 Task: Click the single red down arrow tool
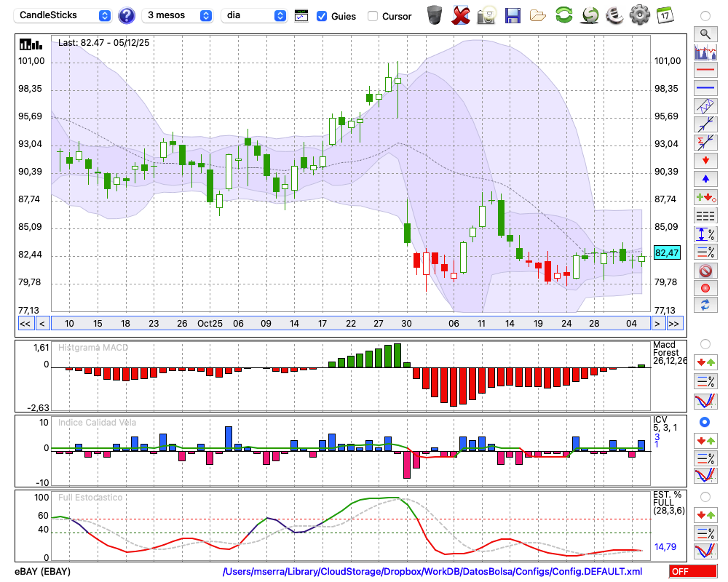click(705, 161)
